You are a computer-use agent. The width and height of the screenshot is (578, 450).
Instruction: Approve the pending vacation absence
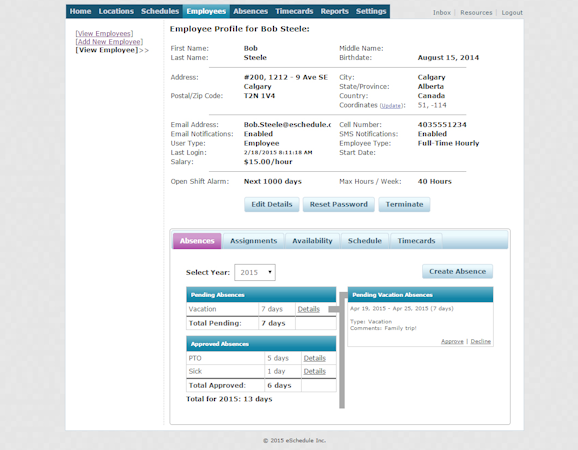pyautogui.click(x=452, y=341)
